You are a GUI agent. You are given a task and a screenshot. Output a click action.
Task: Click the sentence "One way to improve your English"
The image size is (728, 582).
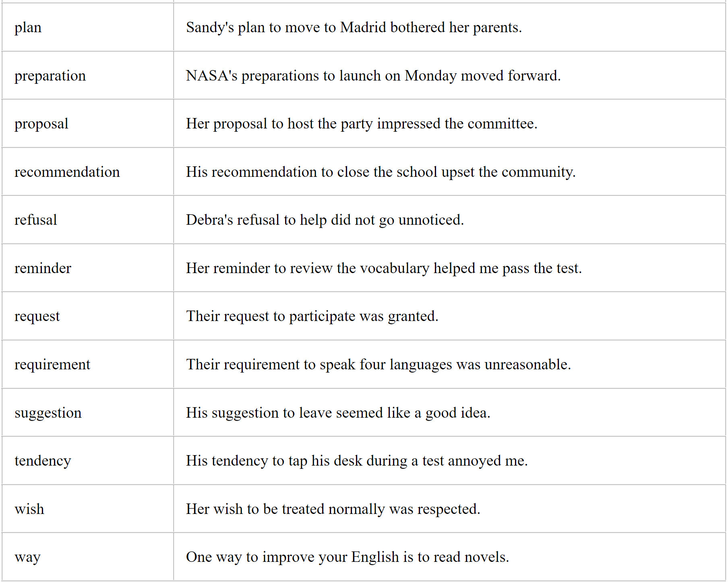click(x=347, y=557)
